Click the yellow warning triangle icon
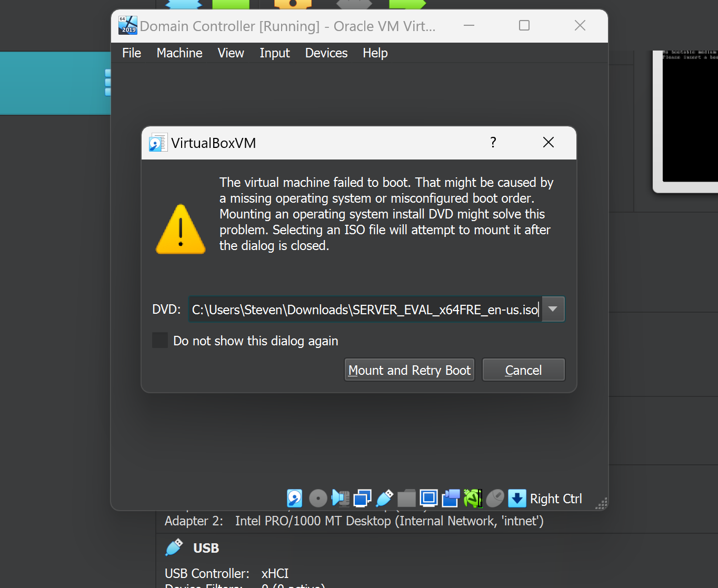 click(x=181, y=230)
